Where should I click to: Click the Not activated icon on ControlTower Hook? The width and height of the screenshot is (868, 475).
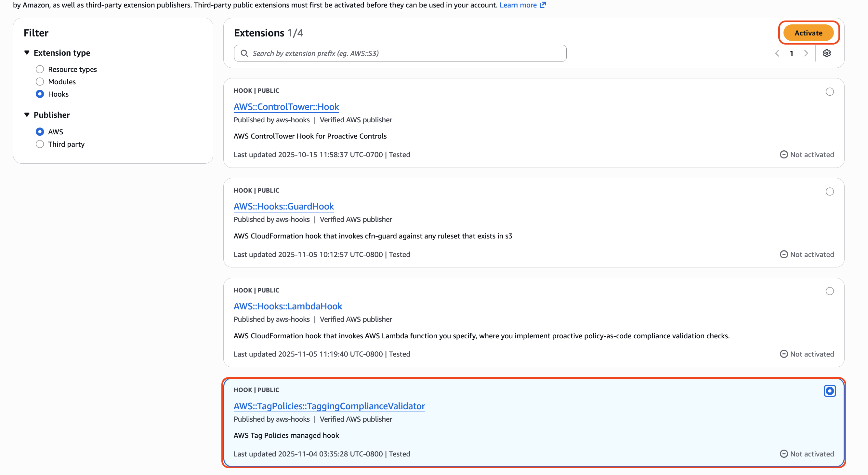click(784, 155)
